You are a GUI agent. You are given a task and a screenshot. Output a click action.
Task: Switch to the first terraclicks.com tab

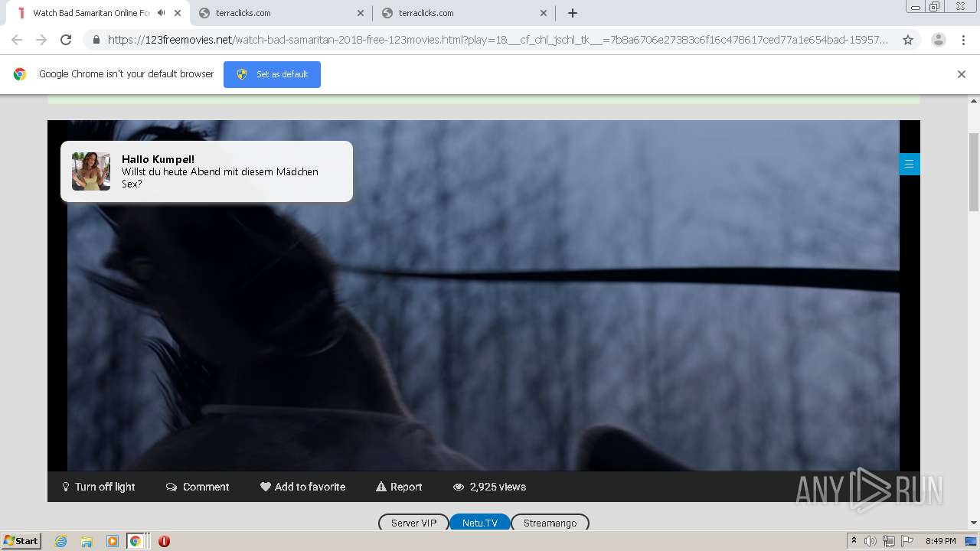[282, 13]
